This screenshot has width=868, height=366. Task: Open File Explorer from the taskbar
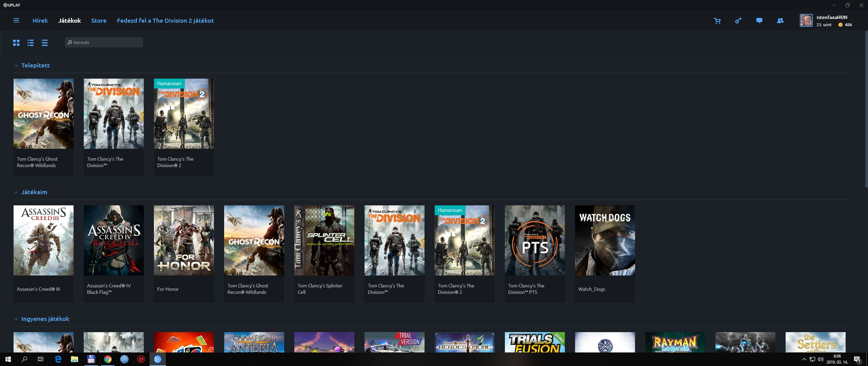(x=74, y=359)
